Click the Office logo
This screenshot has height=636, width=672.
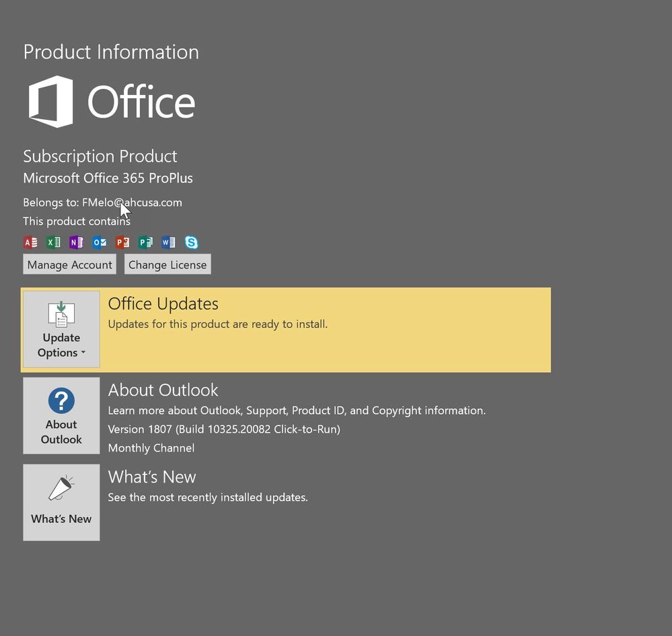pos(112,102)
